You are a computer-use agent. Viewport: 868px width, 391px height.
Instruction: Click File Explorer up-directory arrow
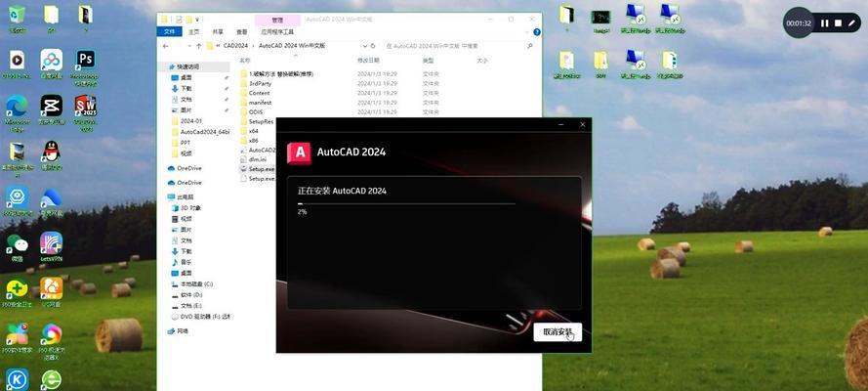point(199,45)
